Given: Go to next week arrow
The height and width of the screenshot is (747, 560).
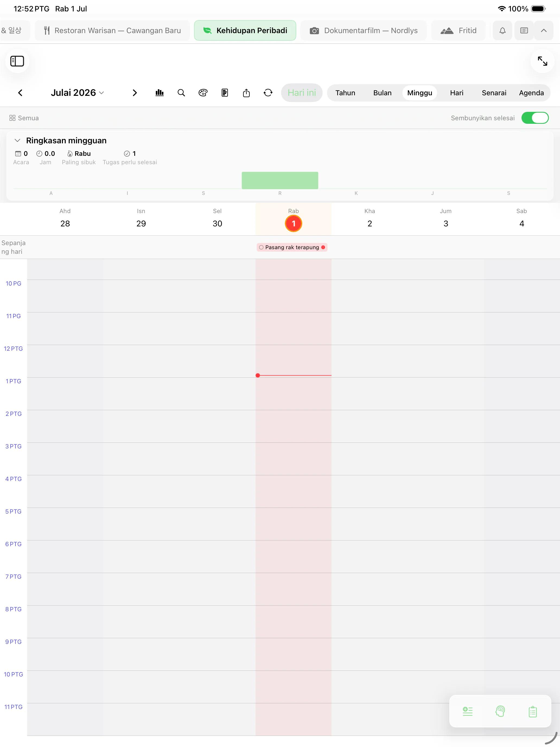Looking at the screenshot, I should pos(135,93).
